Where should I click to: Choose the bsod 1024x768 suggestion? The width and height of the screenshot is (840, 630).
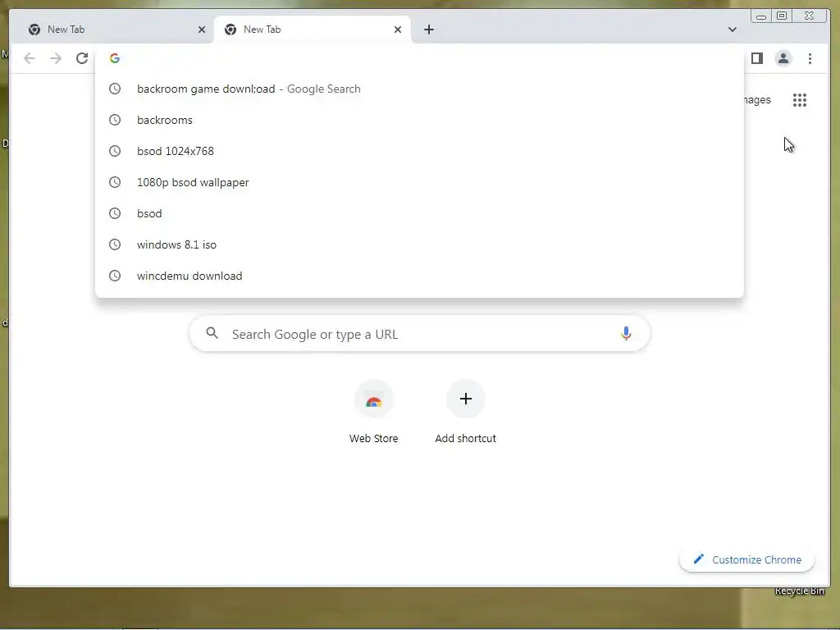click(419, 151)
